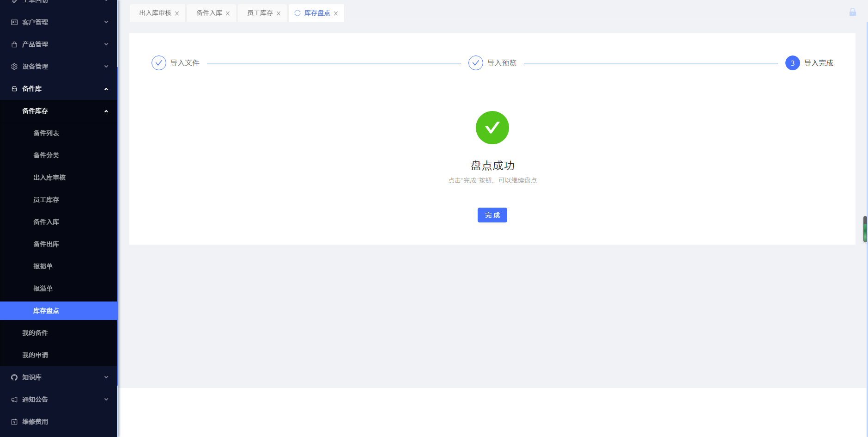This screenshot has width=868, height=437.
Task: Switch to the 备件入库 tab
Action: pos(208,13)
